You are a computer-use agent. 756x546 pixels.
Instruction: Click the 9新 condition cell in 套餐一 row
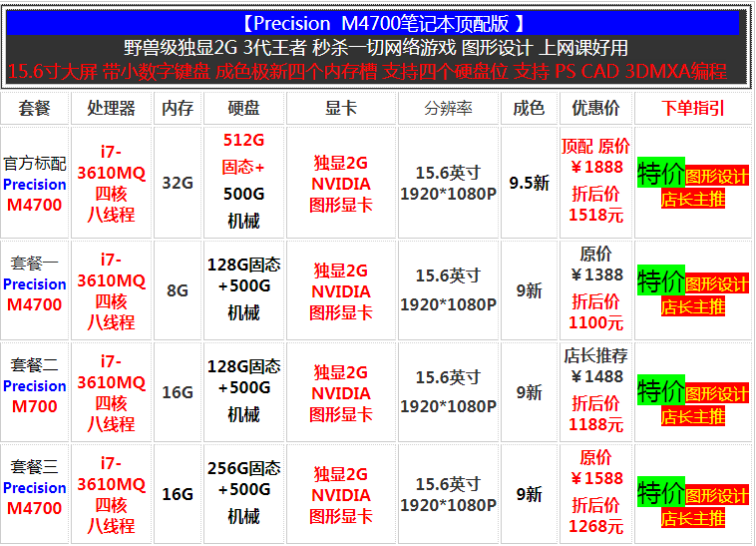pyautogui.click(x=529, y=290)
